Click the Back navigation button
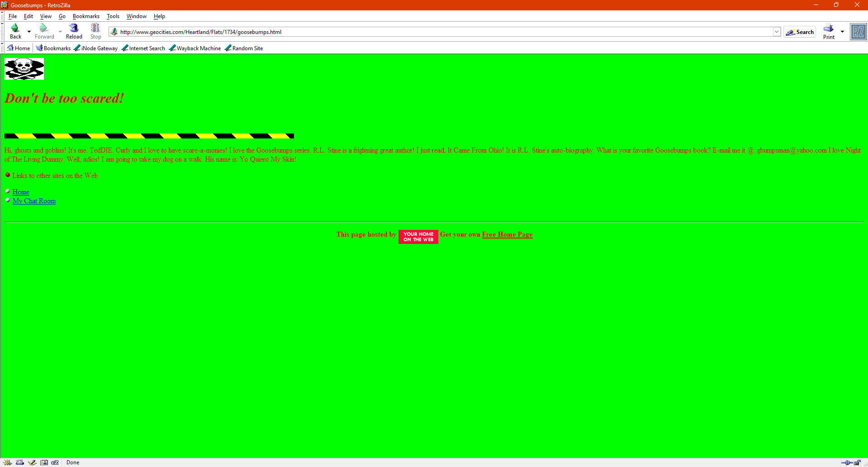This screenshot has height=467, width=868. pyautogui.click(x=16, y=32)
